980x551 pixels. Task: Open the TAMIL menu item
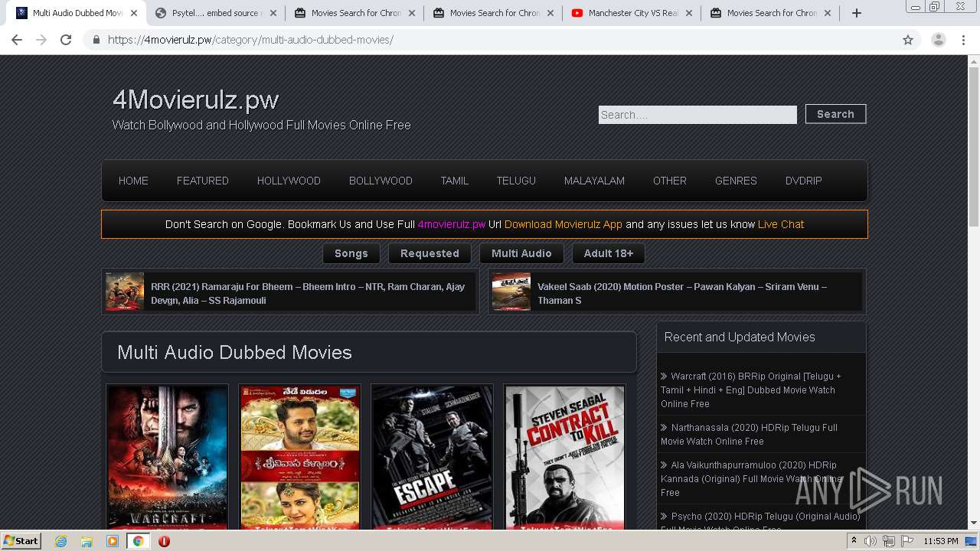454,181
